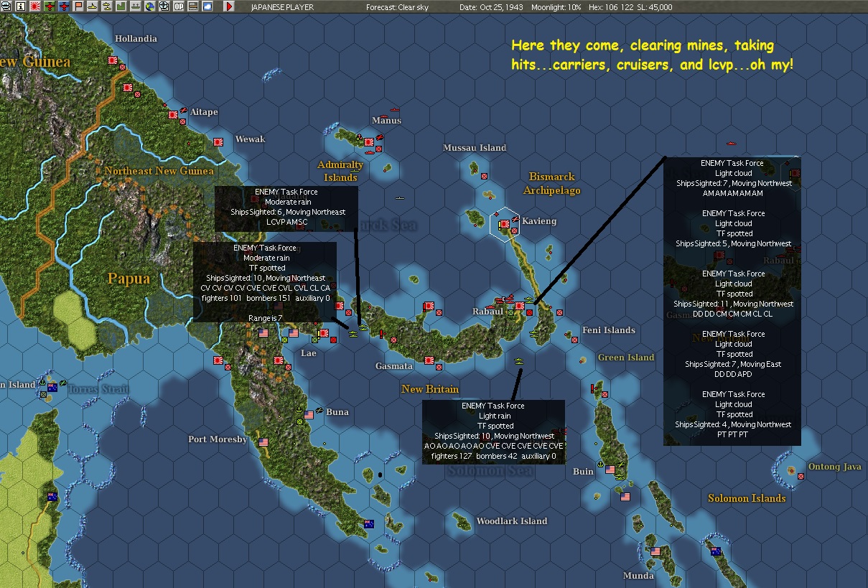The width and height of the screenshot is (868, 588).
Task: Click the 'Mussau Island' map label
Action: coord(475,148)
